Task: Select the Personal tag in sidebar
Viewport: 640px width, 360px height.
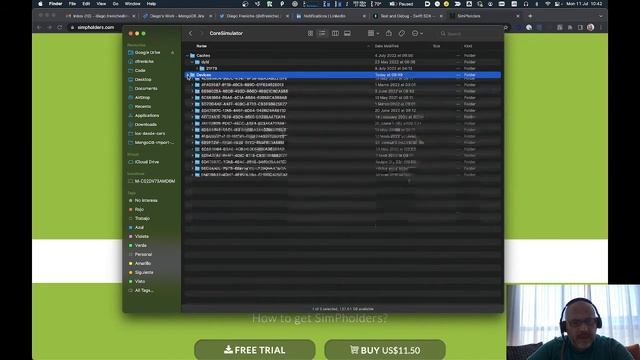Action: pos(143,254)
